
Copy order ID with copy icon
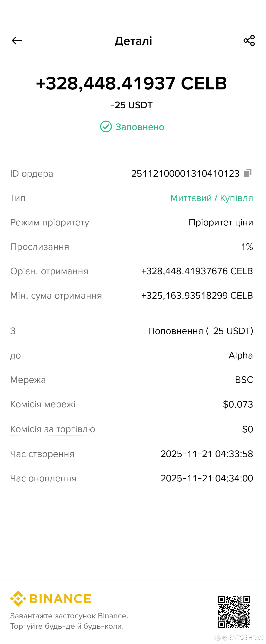pyautogui.click(x=248, y=173)
